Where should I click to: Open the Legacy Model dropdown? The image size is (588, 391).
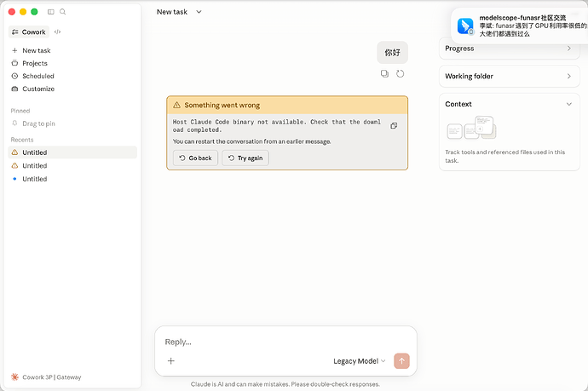point(360,360)
